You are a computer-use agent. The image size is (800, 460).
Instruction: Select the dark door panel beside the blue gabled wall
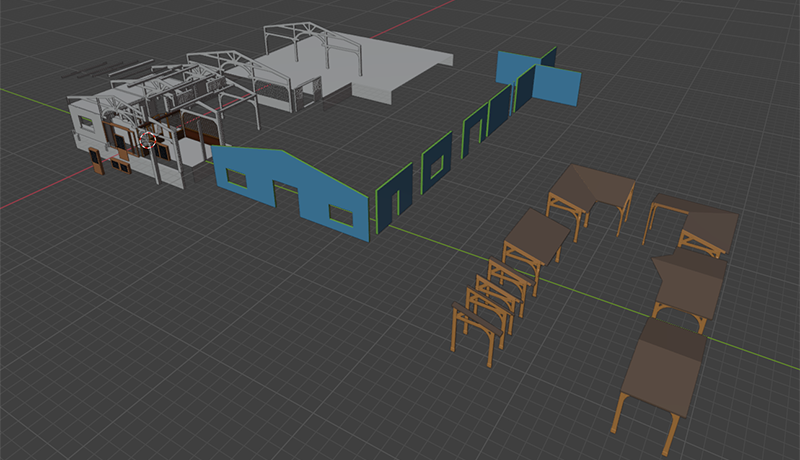(x=394, y=198)
